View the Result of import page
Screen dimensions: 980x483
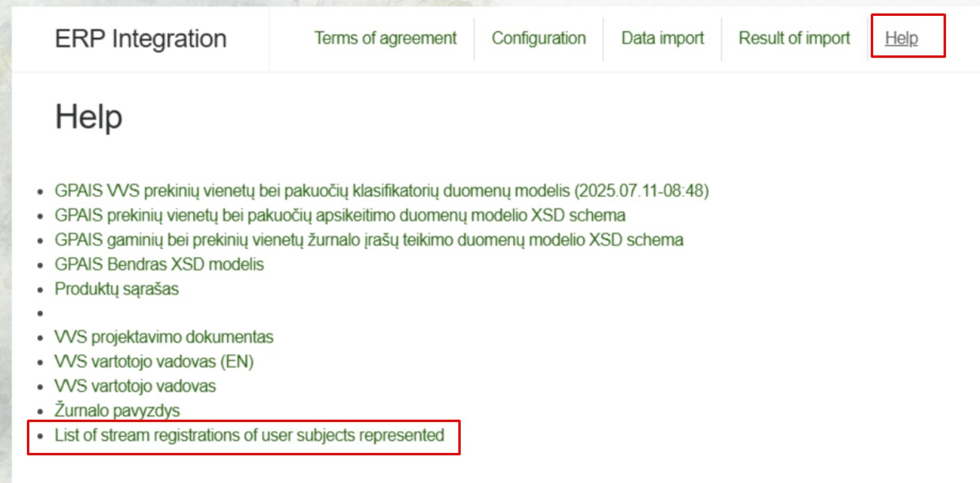(x=794, y=37)
